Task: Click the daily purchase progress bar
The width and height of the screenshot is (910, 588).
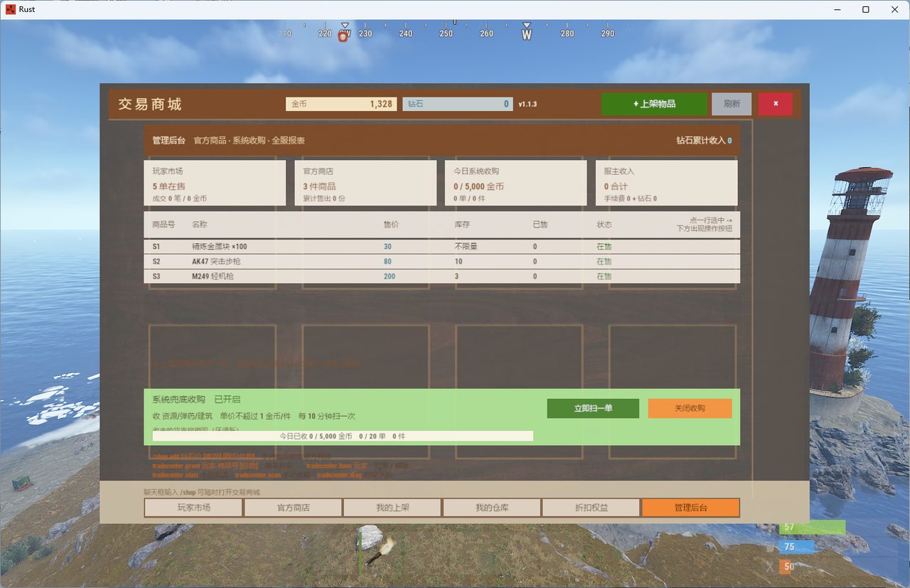Action: pos(343,436)
